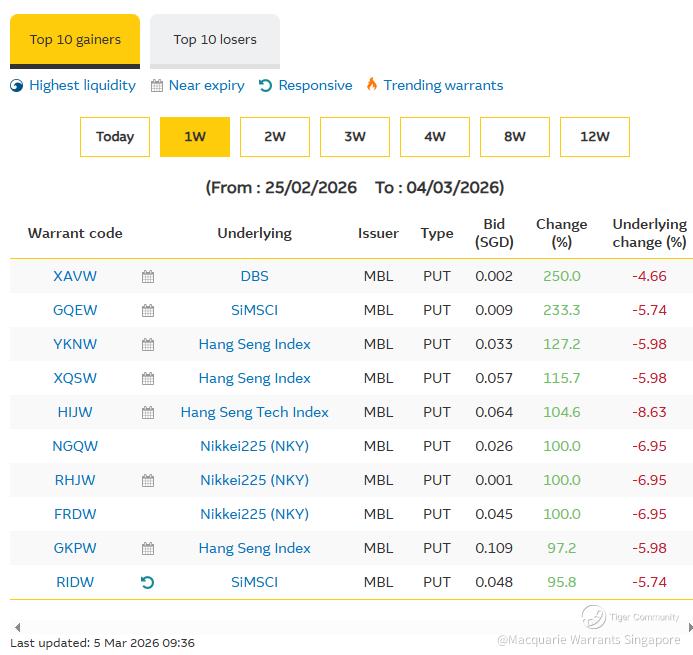The image size is (693, 655).
Task: Select the Today time period
Action: click(115, 137)
